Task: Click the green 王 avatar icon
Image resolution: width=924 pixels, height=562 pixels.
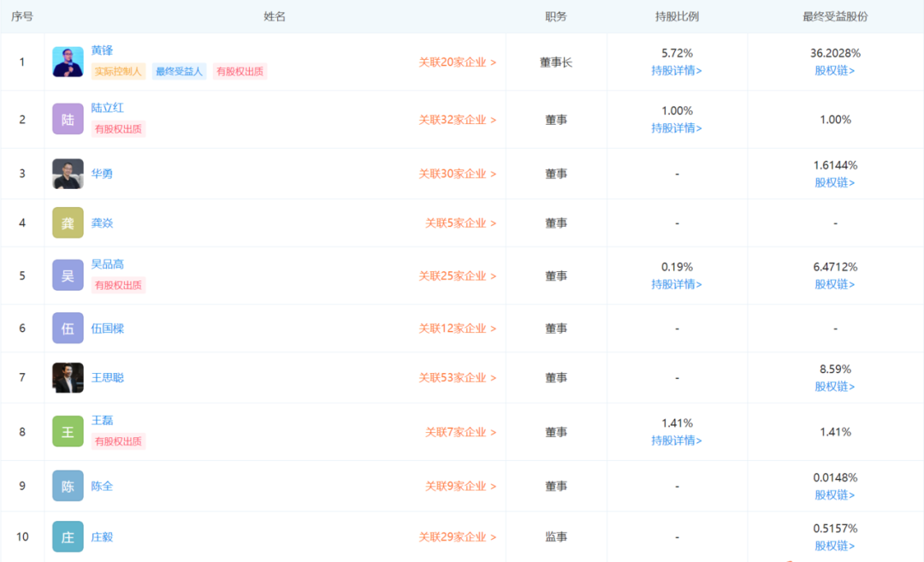Action: tap(68, 431)
